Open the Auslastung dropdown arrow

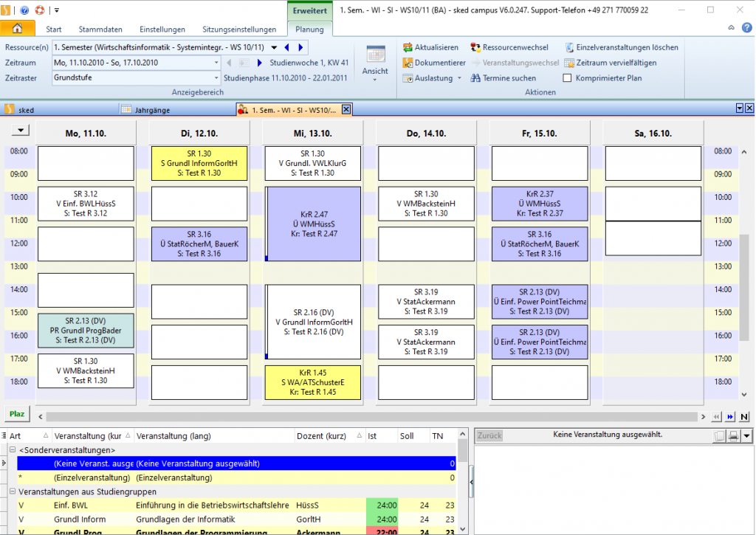(x=459, y=78)
